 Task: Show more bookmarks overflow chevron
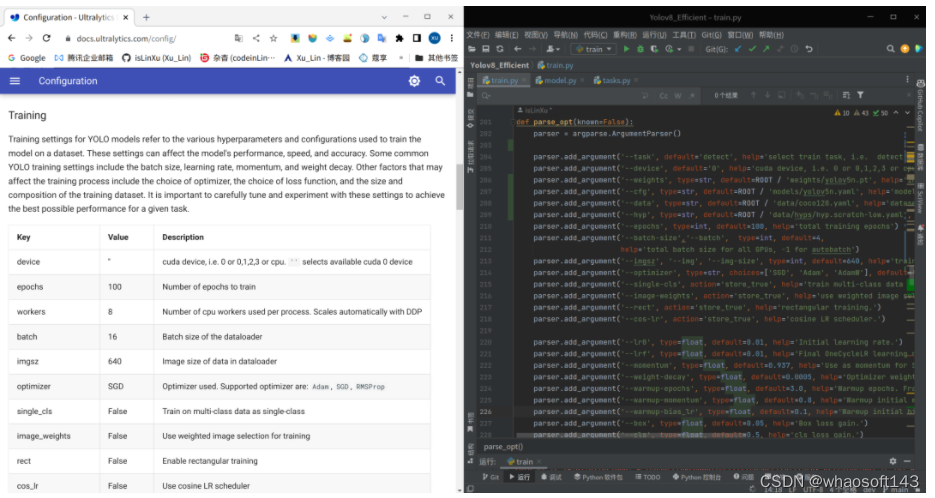click(x=401, y=58)
